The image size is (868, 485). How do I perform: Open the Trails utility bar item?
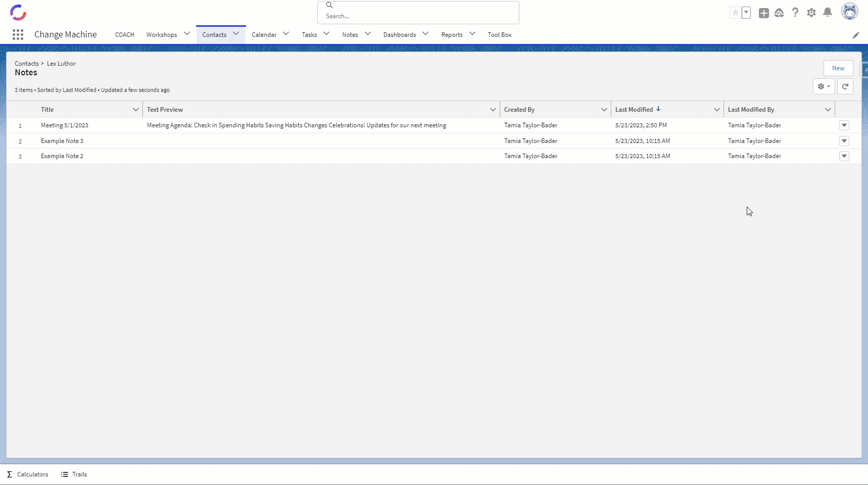(74, 474)
